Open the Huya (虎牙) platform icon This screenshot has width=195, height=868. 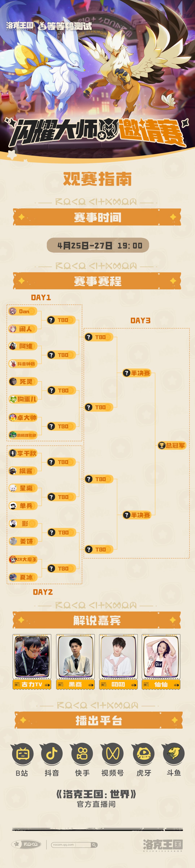144,754
